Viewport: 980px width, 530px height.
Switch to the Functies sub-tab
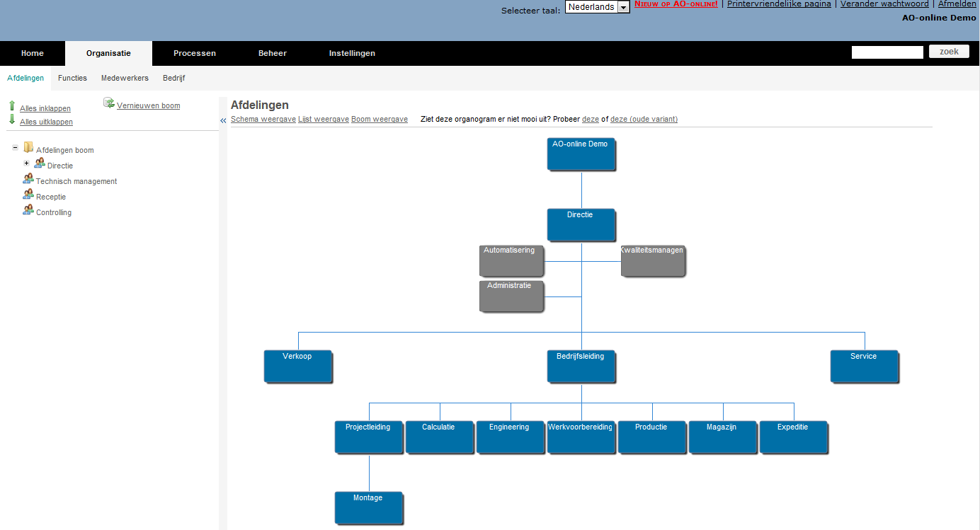(x=72, y=79)
